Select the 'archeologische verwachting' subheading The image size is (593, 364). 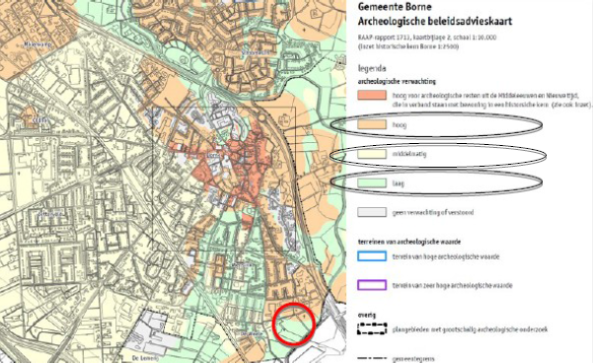click(x=397, y=81)
